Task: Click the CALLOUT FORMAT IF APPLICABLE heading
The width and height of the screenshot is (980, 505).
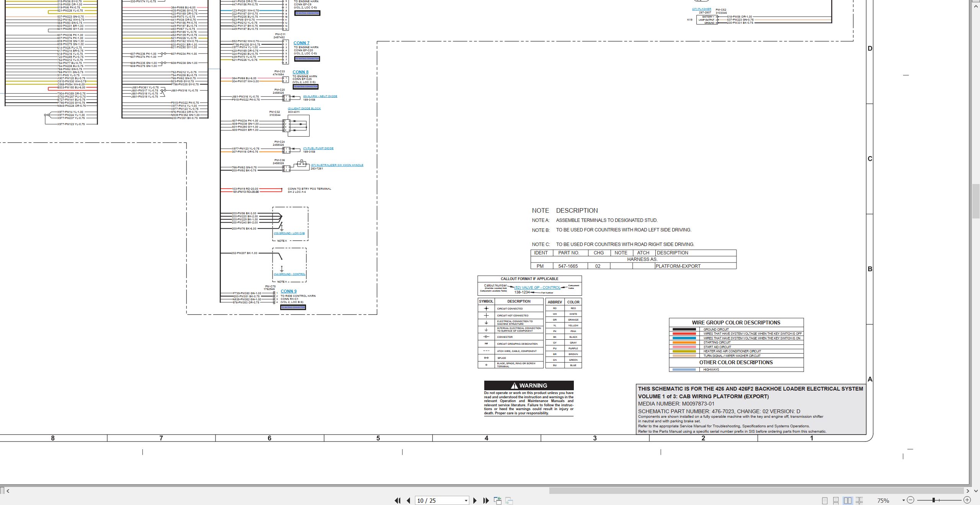Action: point(529,279)
